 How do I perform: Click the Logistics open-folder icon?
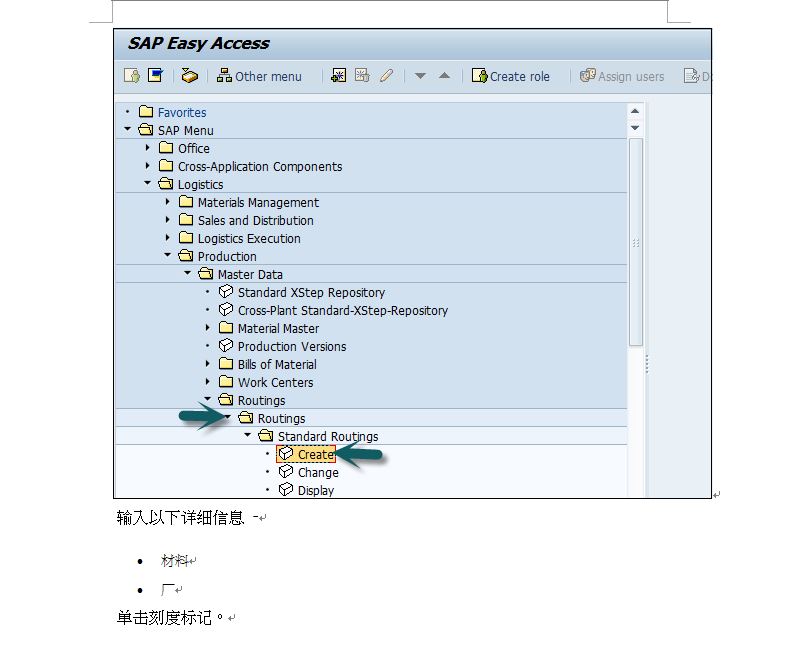[x=166, y=183]
